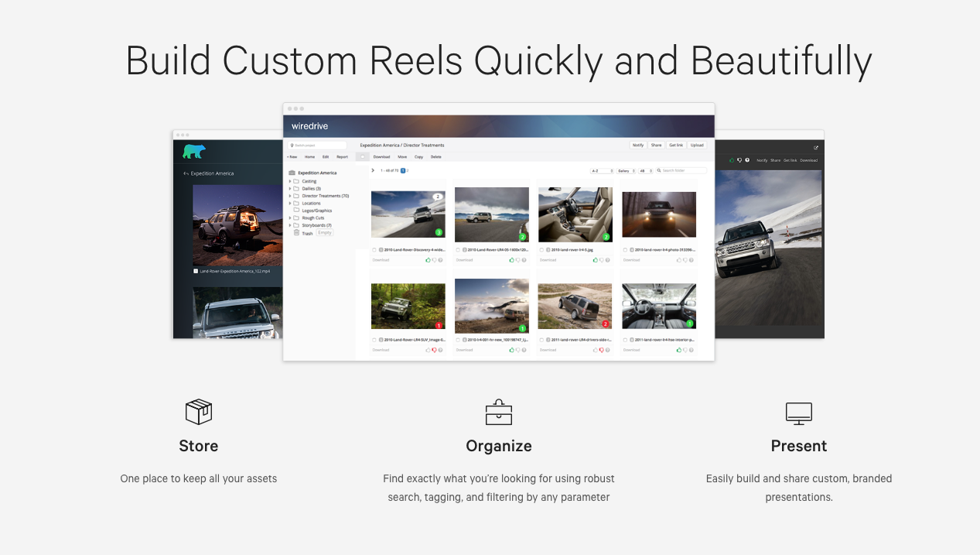This screenshot has height=555, width=980.
Task: Toggle thumbs-up approval on 2010-Land-Rover-Discovery asset
Action: pos(427,260)
